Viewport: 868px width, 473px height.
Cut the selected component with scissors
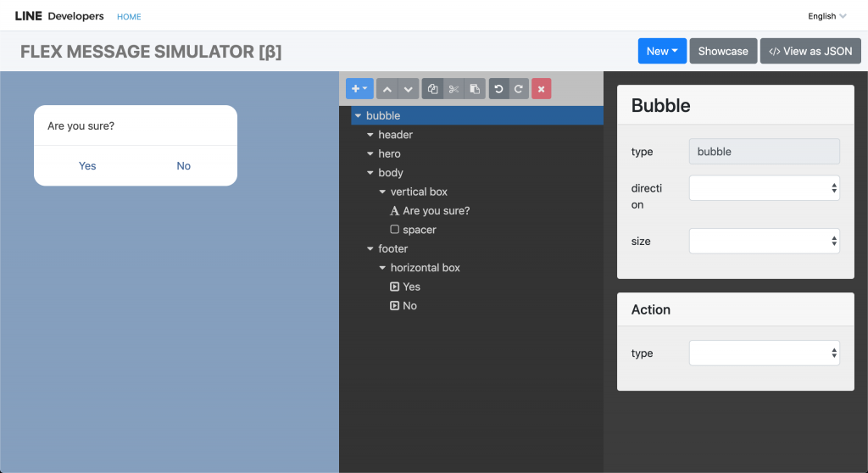pyautogui.click(x=453, y=89)
